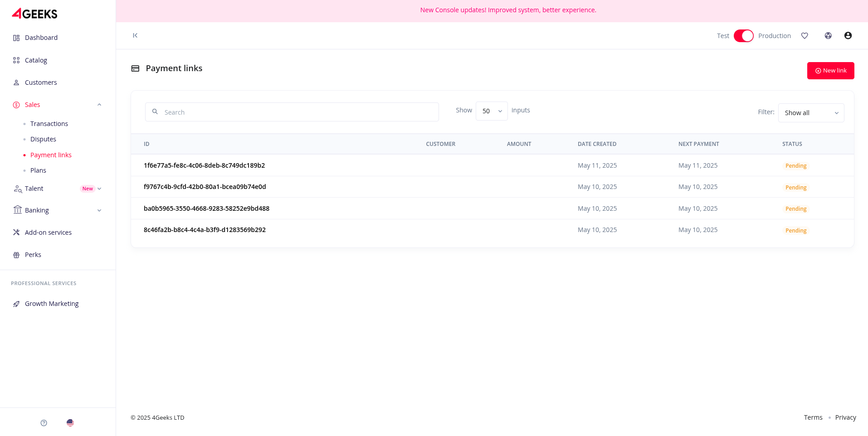Open the Disputes menu item
The height and width of the screenshot is (436, 868).
coord(43,139)
